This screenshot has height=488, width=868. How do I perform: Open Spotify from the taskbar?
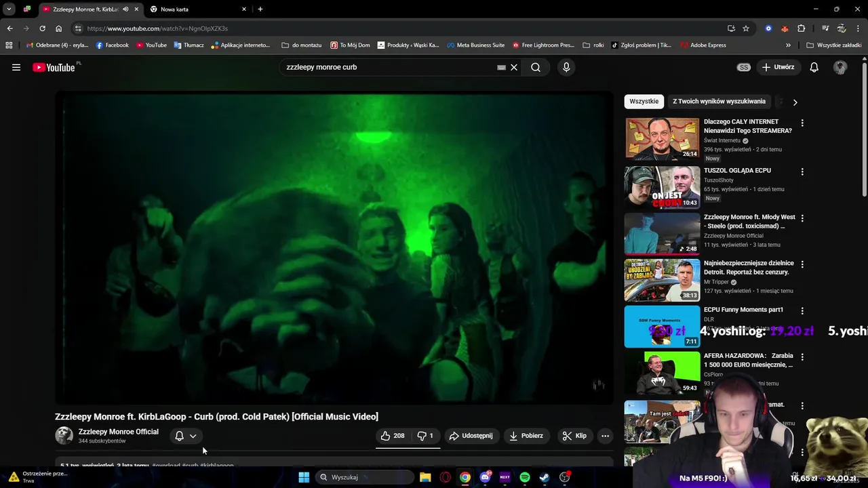tap(525, 477)
